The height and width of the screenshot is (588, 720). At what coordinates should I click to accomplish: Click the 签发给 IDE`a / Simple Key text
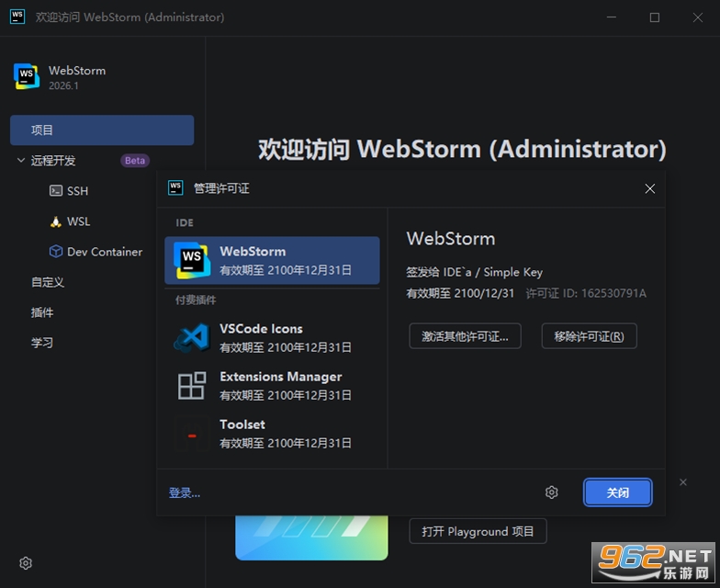click(x=474, y=272)
